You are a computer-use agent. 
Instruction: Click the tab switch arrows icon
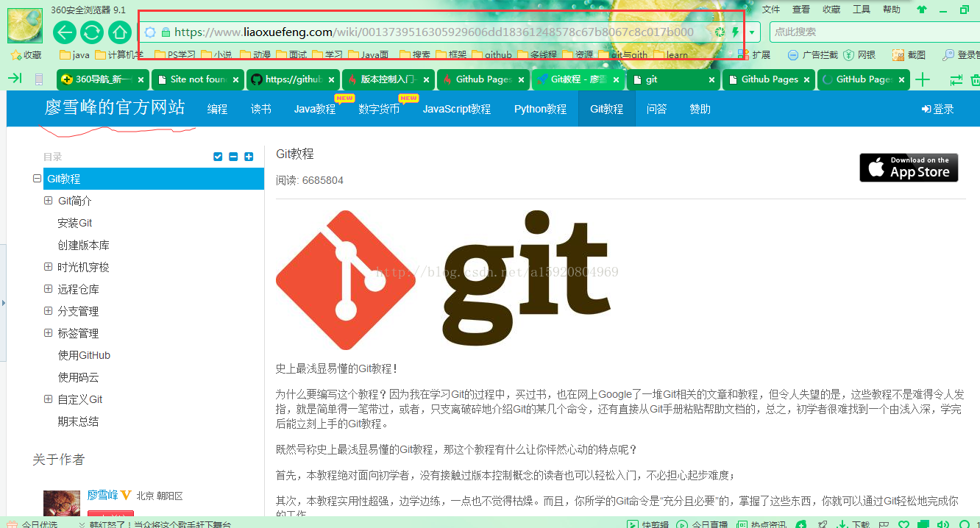(x=956, y=79)
